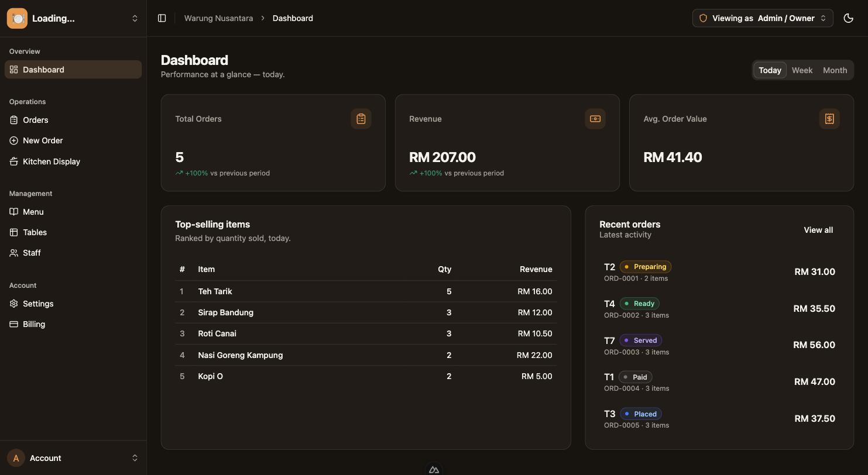The image size is (868, 475).
Task: Click the Revenue trend arrow icon
Action: pos(413,173)
